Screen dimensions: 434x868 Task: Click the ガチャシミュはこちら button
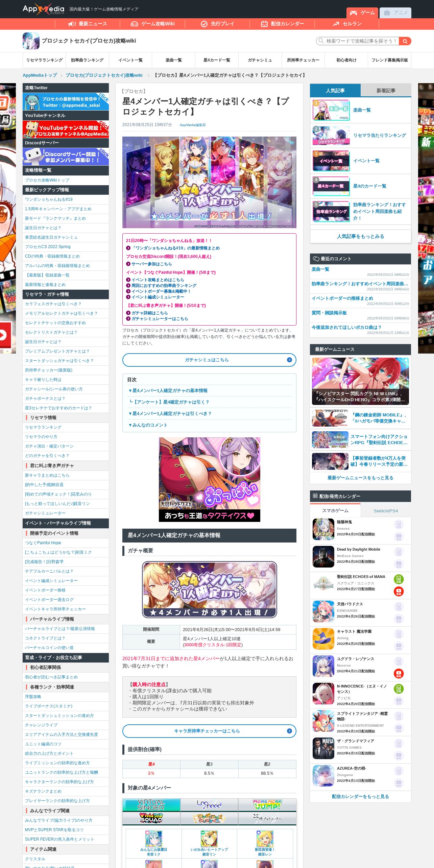click(209, 360)
